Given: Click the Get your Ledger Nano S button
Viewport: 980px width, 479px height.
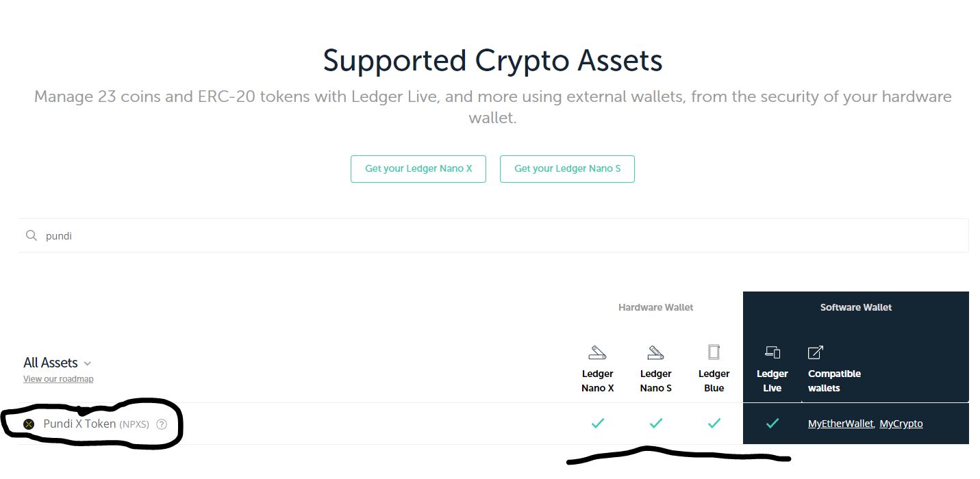Looking at the screenshot, I should tap(567, 168).
